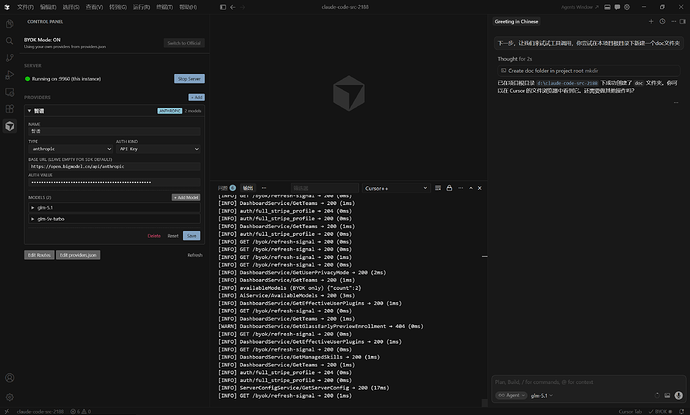The width and height of the screenshot is (690, 415).
Task: Open errors and warnings in status bar
Action: point(81,411)
